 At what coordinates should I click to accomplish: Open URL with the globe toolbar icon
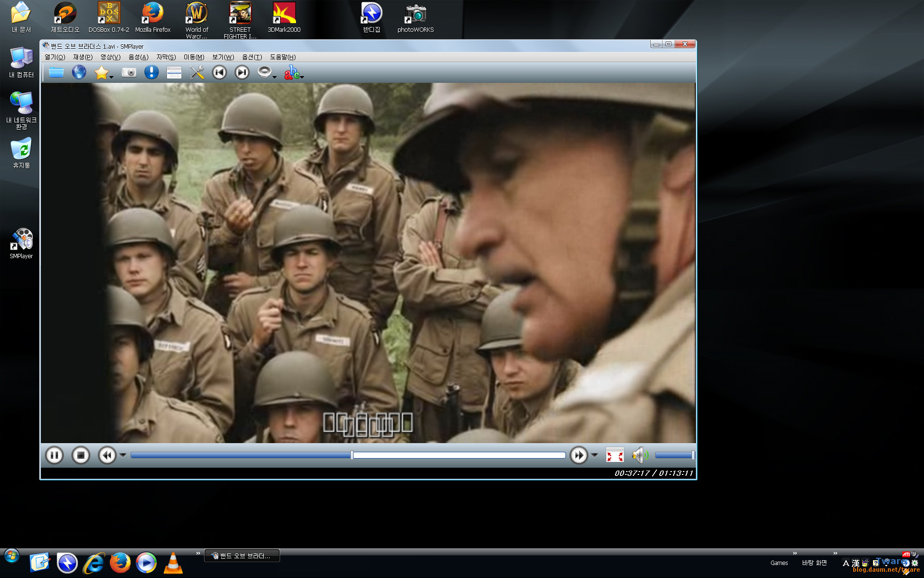click(79, 73)
